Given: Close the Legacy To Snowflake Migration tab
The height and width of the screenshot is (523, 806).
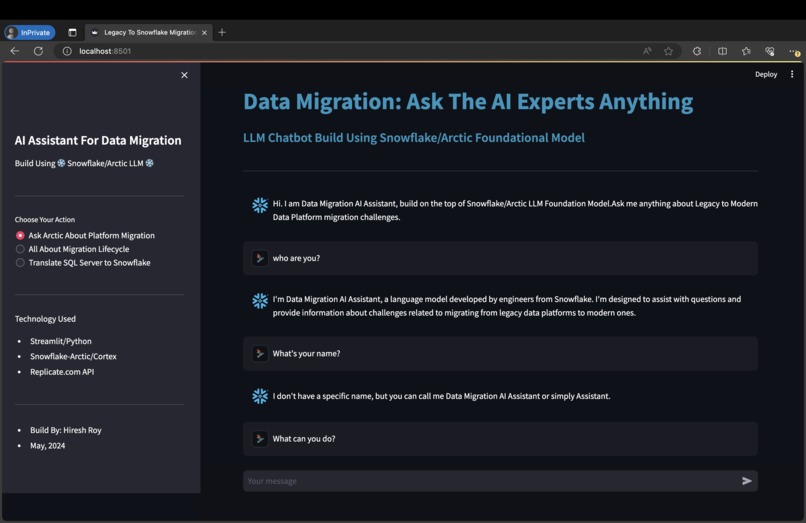Looking at the screenshot, I should point(204,32).
